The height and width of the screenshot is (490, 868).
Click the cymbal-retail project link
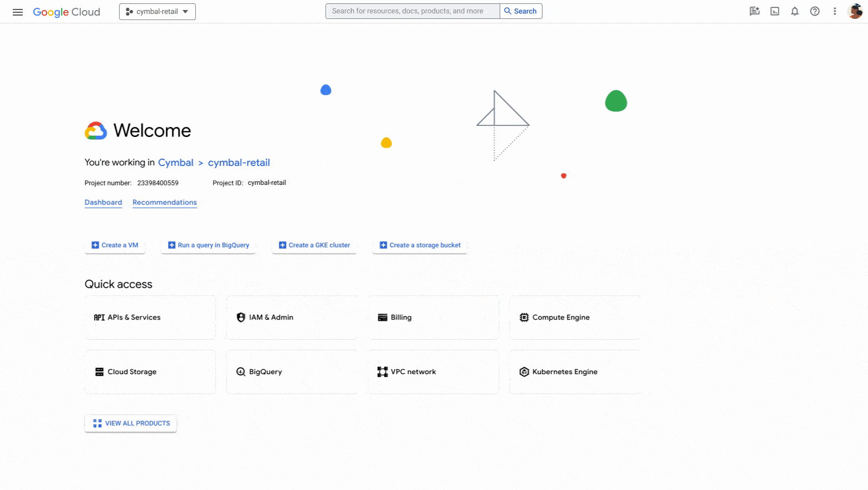[x=239, y=163]
